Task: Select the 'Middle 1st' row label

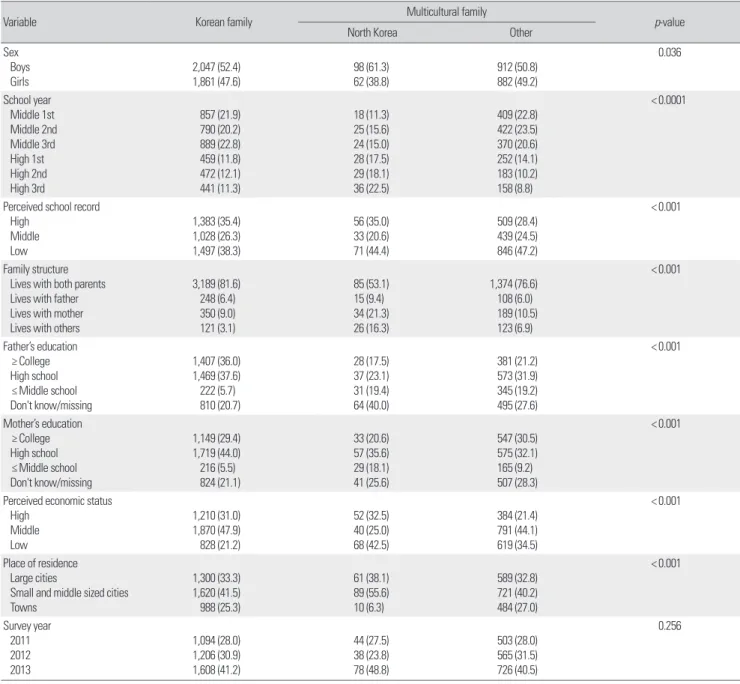Action: point(32,115)
